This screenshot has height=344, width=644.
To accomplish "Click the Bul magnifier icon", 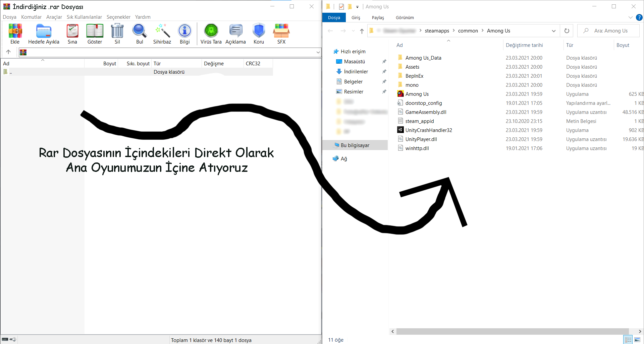I will [x=140, y=31].
